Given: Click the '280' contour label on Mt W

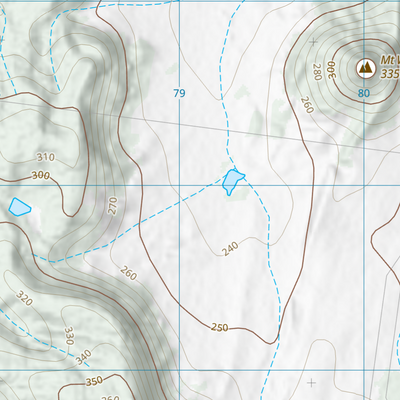Looking at the screenshot, I should tap(317, 72).
